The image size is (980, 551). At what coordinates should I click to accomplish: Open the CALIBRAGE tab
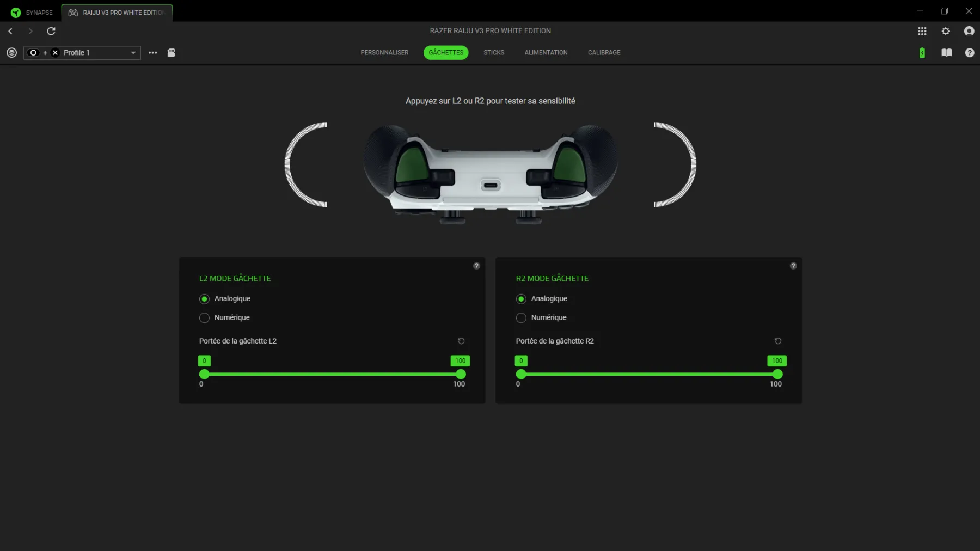tap(604, 53)
